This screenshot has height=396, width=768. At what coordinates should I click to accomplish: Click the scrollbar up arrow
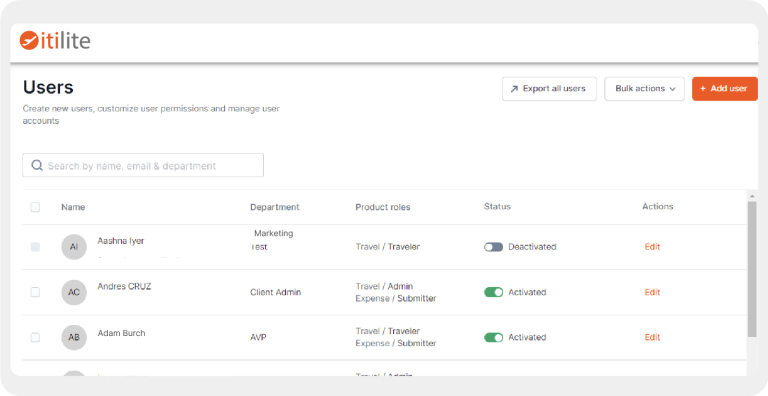coord(752,196)
